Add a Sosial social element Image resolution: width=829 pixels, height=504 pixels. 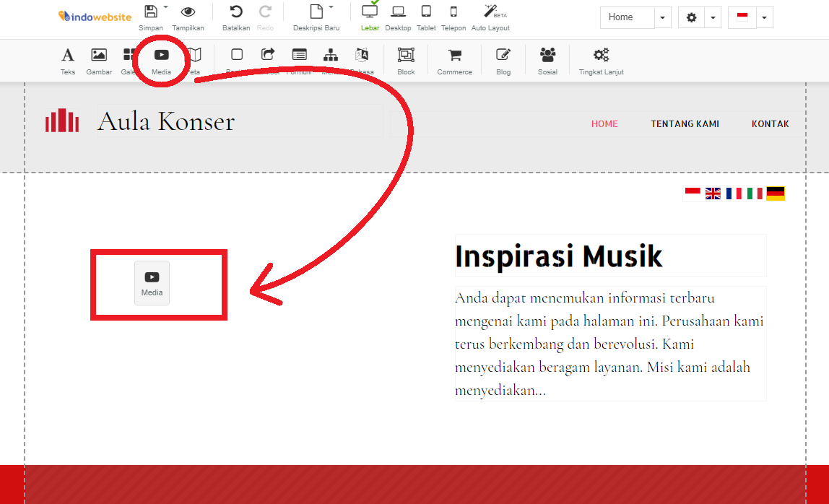coord(547,61)
